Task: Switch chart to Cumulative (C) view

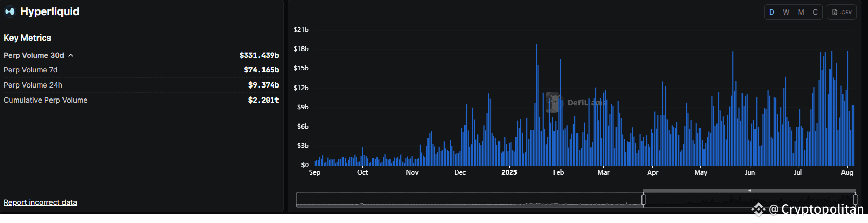Action: pyautogui.click(x=815, y=12)
